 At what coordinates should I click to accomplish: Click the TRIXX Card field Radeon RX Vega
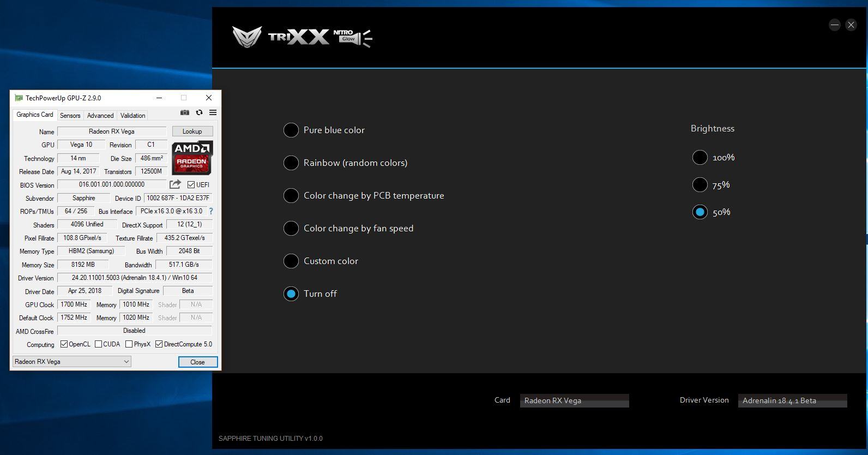point(575,400)
